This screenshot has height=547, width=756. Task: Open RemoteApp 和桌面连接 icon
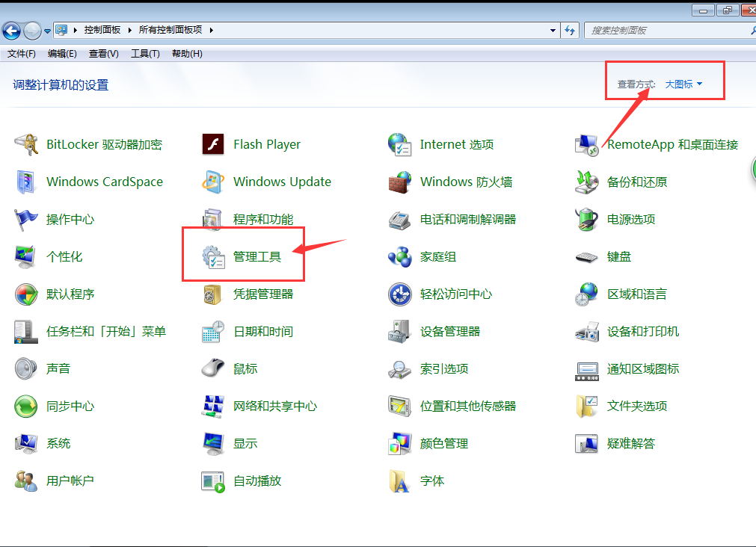[587, 144]
